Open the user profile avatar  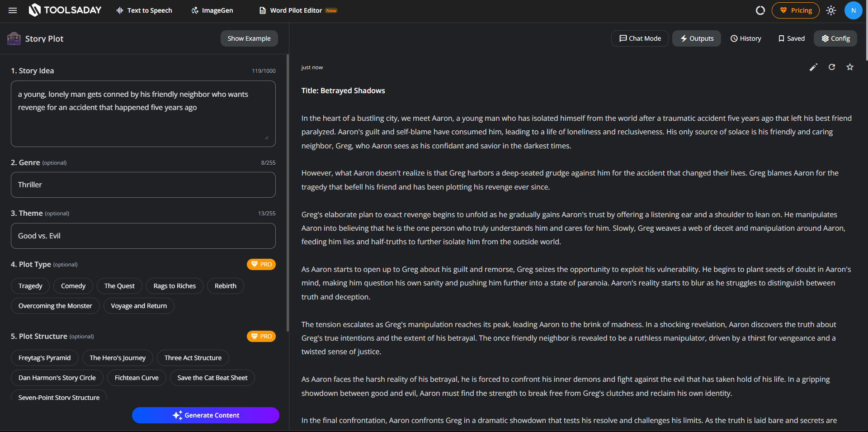(853, 10)
